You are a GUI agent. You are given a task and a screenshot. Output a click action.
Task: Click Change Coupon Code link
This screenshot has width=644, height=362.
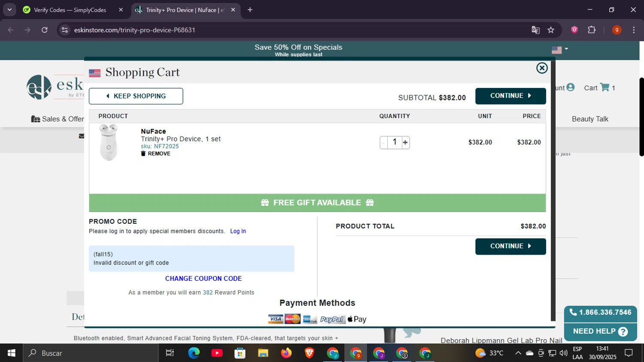tap(204, 279)
